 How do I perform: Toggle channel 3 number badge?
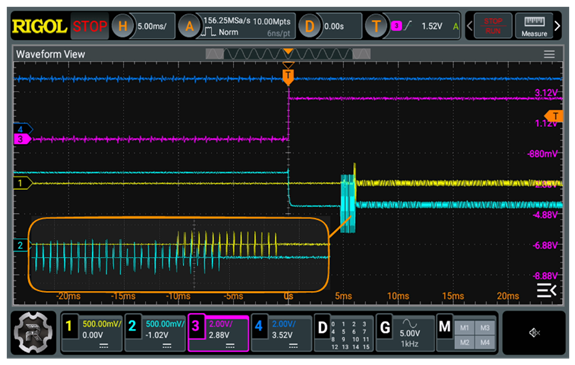[x=195, y=326]
